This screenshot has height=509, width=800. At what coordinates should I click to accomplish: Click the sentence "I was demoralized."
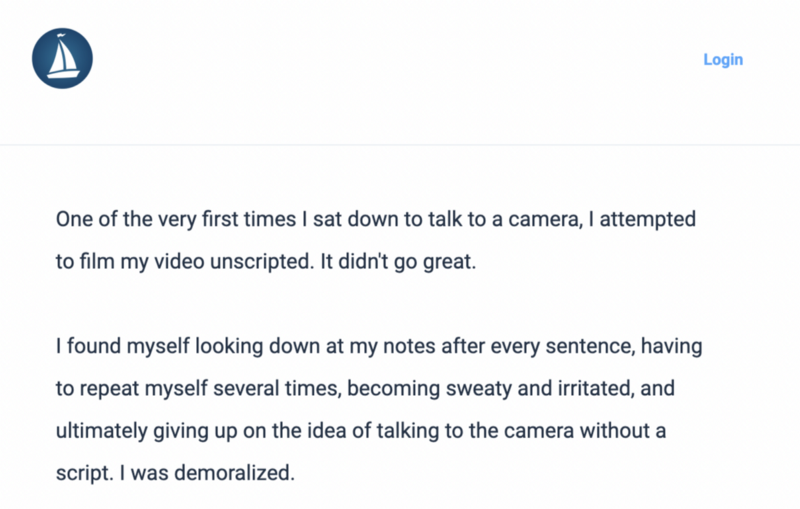207,473
